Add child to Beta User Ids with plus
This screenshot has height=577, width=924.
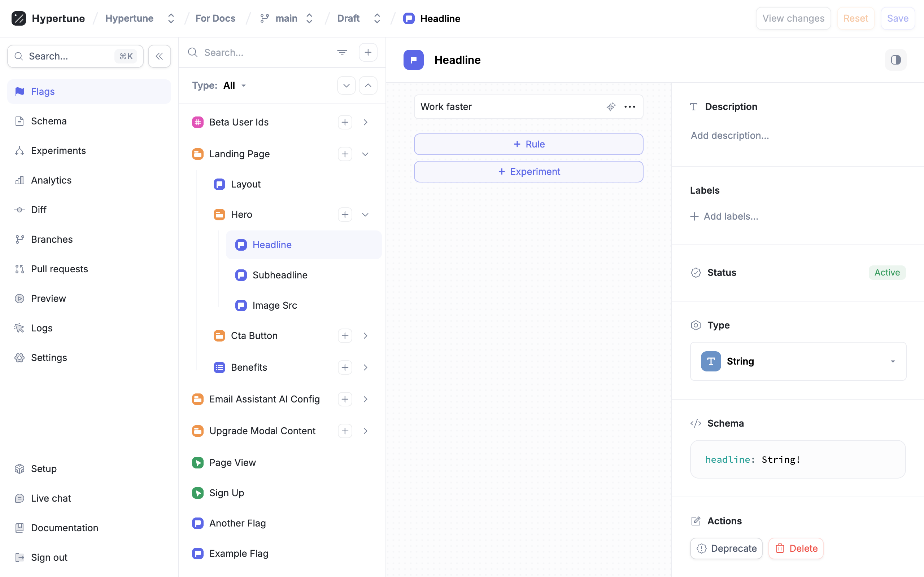[x=345, y=122]
